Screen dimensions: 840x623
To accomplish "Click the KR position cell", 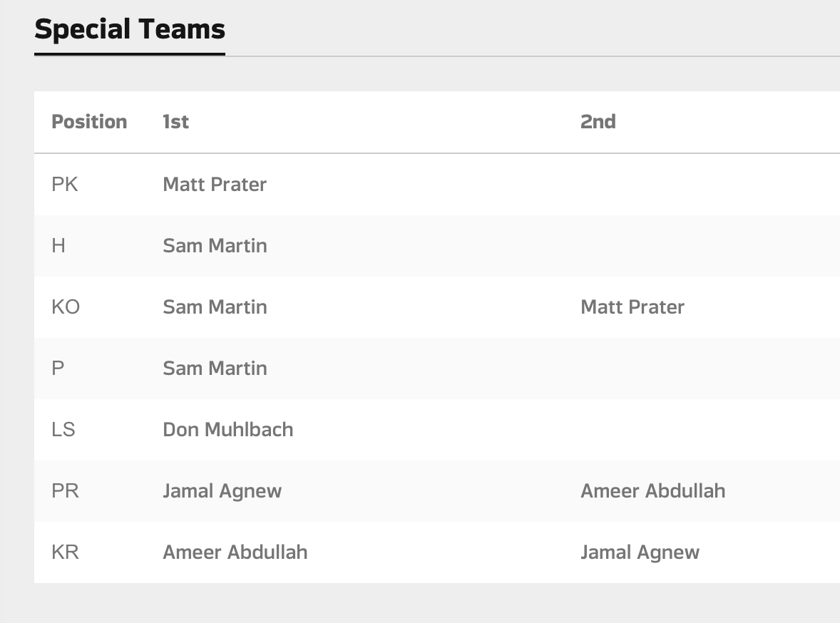I will [65, 552].
